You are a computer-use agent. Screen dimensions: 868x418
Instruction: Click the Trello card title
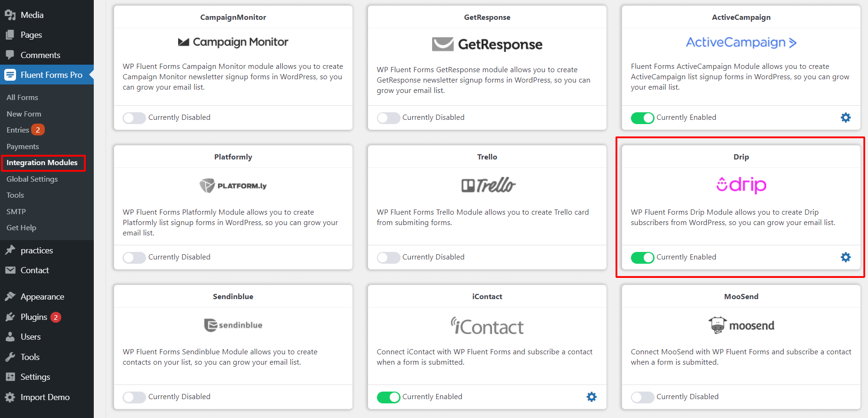[487, 157]
